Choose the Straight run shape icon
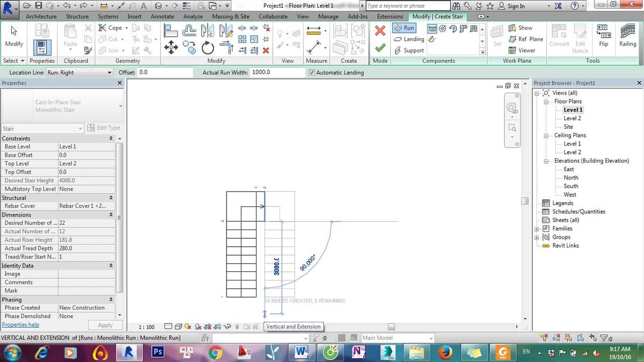The height and width of the screenshot is (362, 644). pos(433,28)
